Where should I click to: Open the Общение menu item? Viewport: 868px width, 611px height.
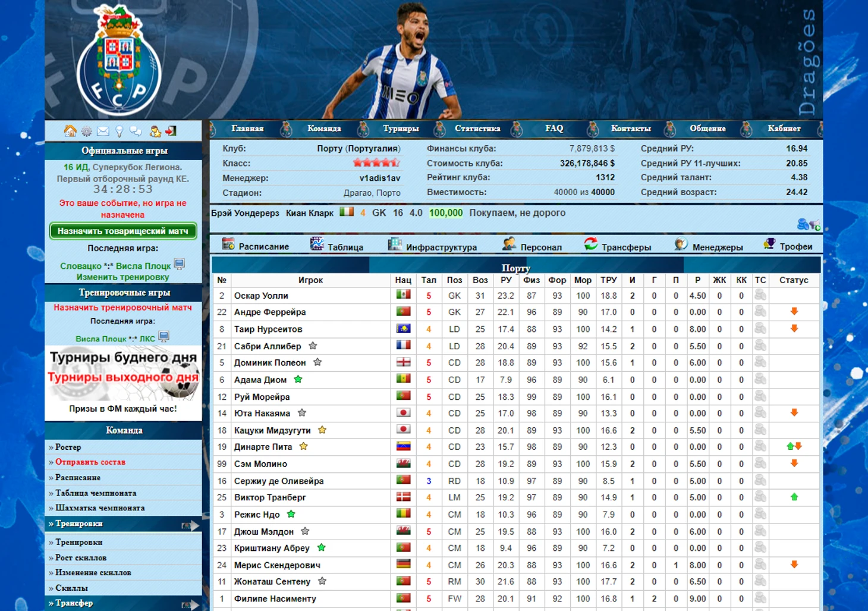pos(707,129)
